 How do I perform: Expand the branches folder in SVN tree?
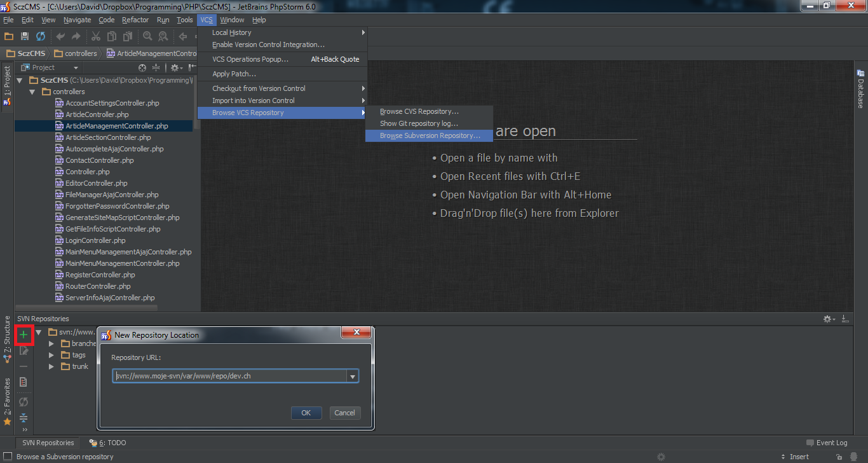(x=51, y=343)
